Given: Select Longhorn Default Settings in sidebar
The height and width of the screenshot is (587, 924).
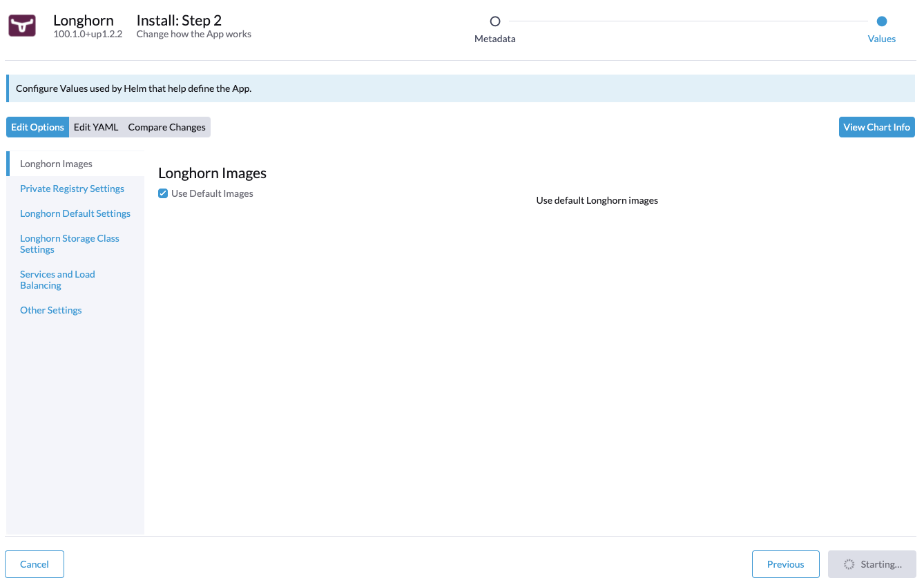Looking at the screenshot, I should 75,213.
